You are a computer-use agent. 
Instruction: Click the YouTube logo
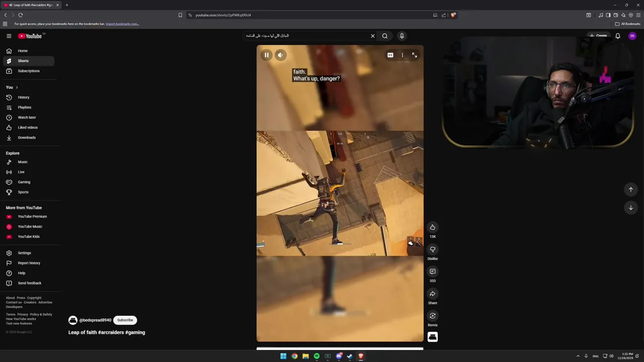click(30, 36)
